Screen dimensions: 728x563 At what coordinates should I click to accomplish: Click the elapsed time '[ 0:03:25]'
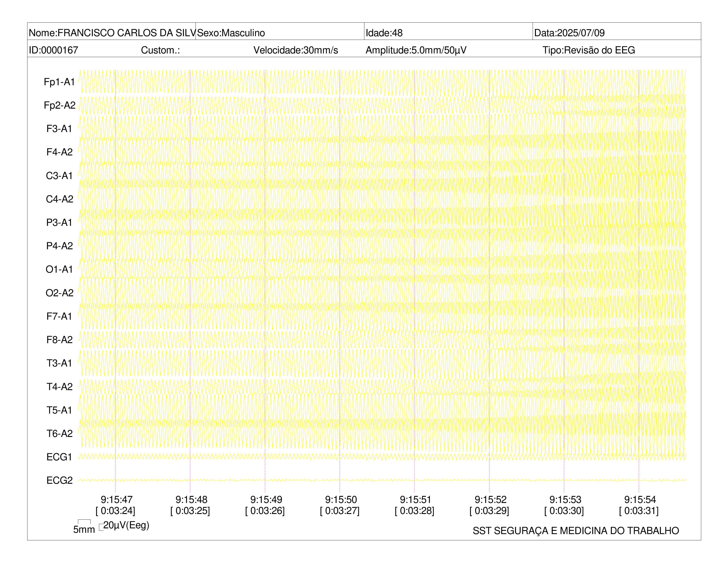pyautogui.click(x=190, y=511)
